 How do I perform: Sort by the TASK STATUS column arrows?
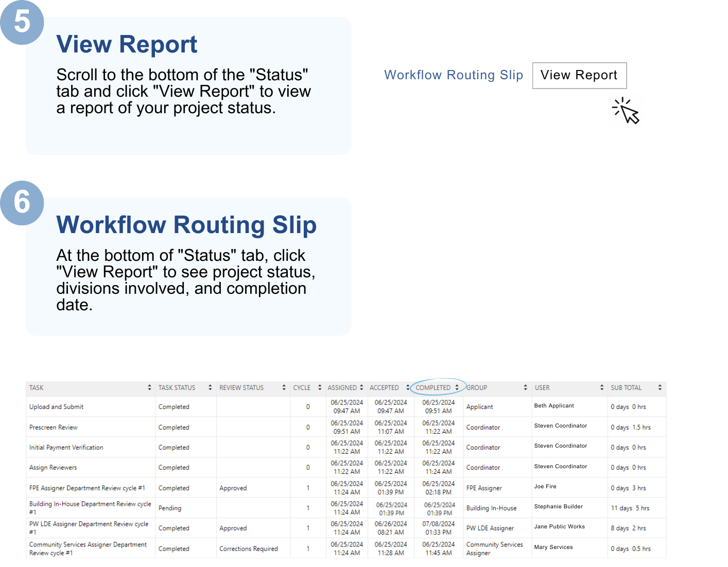click(210, 387)
